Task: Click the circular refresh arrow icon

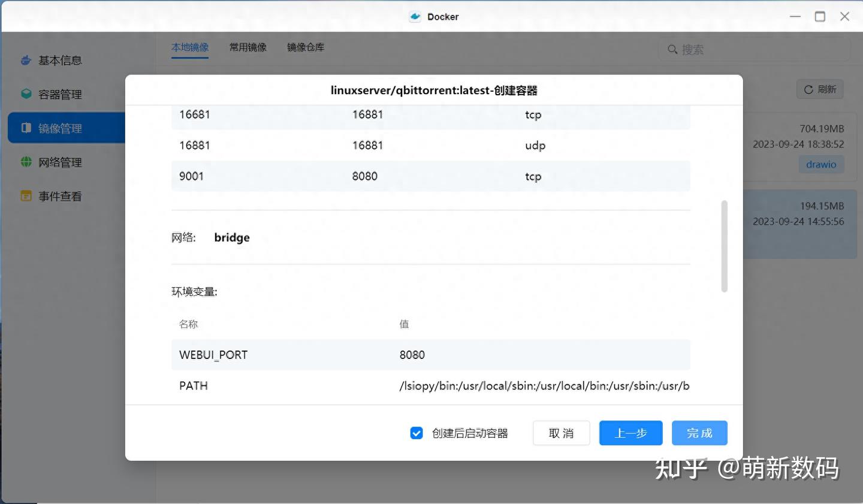Action: click(808, 89)
